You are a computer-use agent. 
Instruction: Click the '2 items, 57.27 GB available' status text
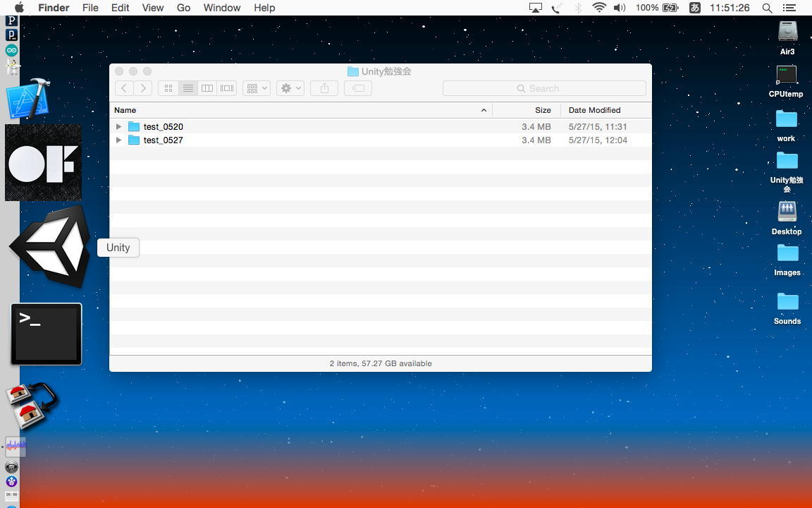tap(381, 363)
